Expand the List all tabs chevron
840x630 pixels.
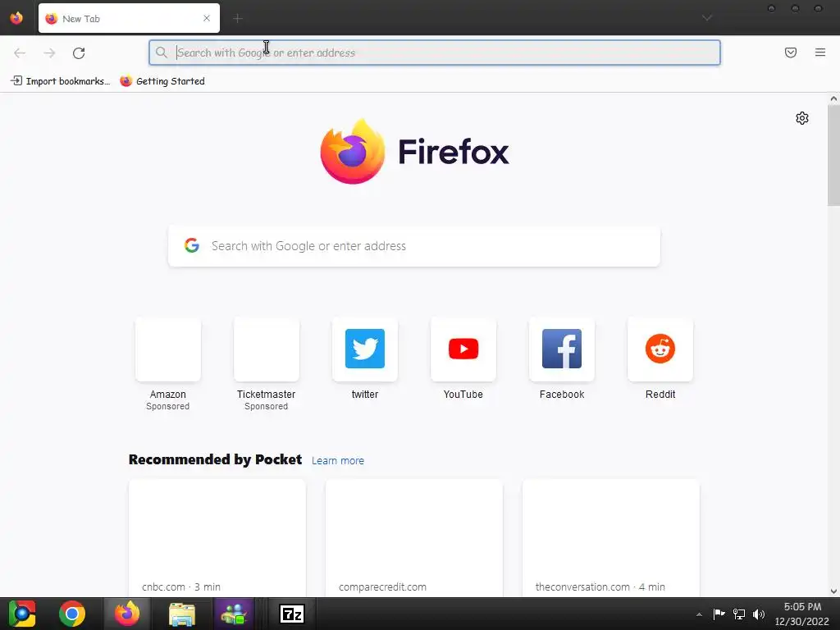coord(707,18)
